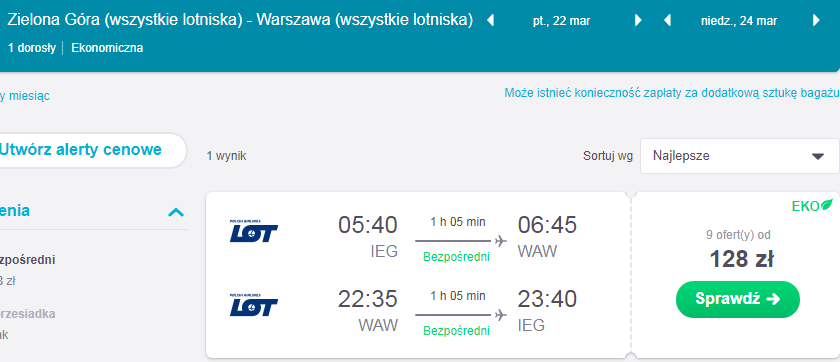Click the EKO leaf icon

click(x=828, y=205)
